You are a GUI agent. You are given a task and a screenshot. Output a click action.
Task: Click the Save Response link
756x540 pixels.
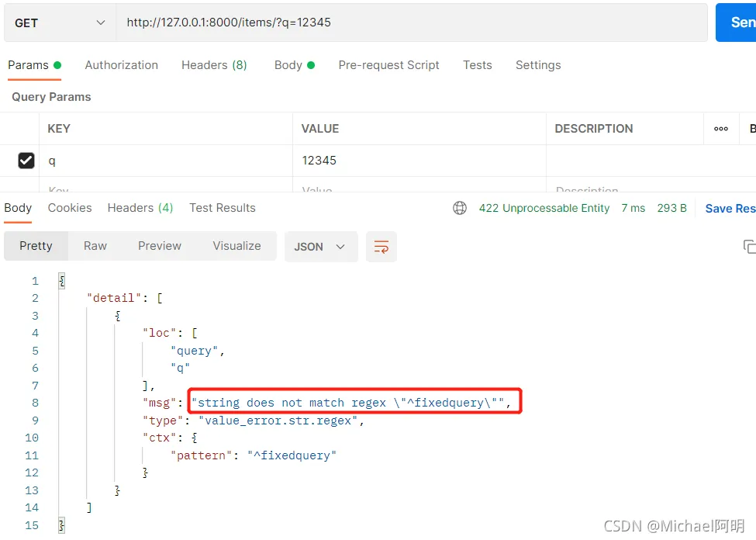(730, 209)
